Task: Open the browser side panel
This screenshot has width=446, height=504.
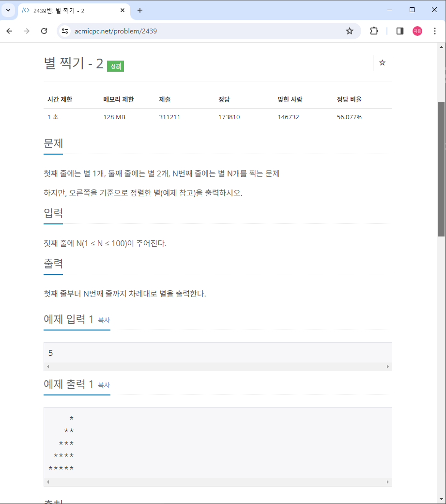Action: (x=400, y=31)
